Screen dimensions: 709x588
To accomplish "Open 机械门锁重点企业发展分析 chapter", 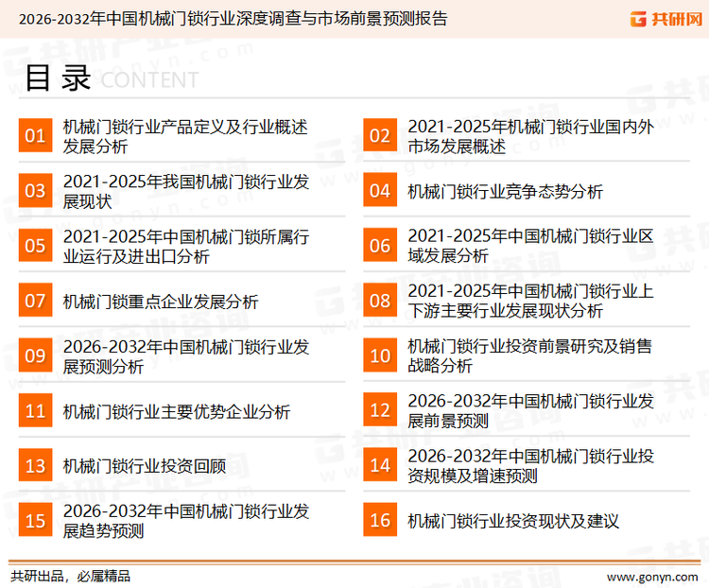I will pyautogui.click(x=161, y=302).
